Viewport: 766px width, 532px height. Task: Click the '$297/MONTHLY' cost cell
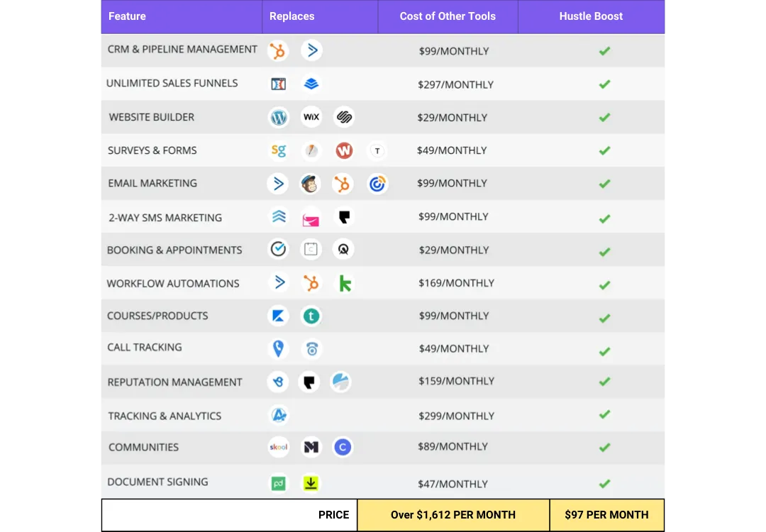[x=455, y=85]
